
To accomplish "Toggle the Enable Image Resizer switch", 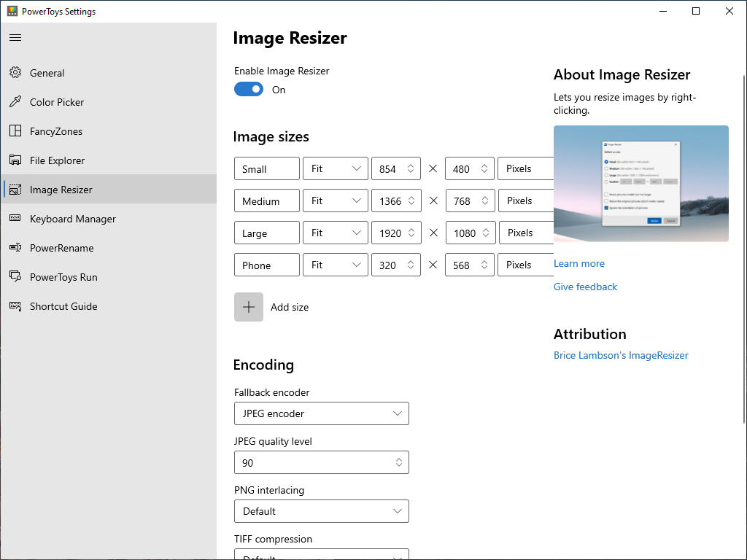I will [x=249, y=90].
